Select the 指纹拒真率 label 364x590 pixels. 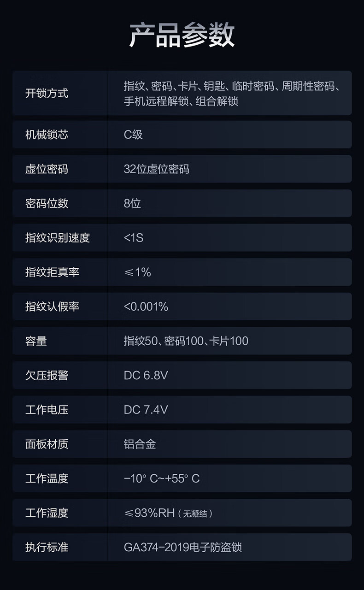[52, 272]
